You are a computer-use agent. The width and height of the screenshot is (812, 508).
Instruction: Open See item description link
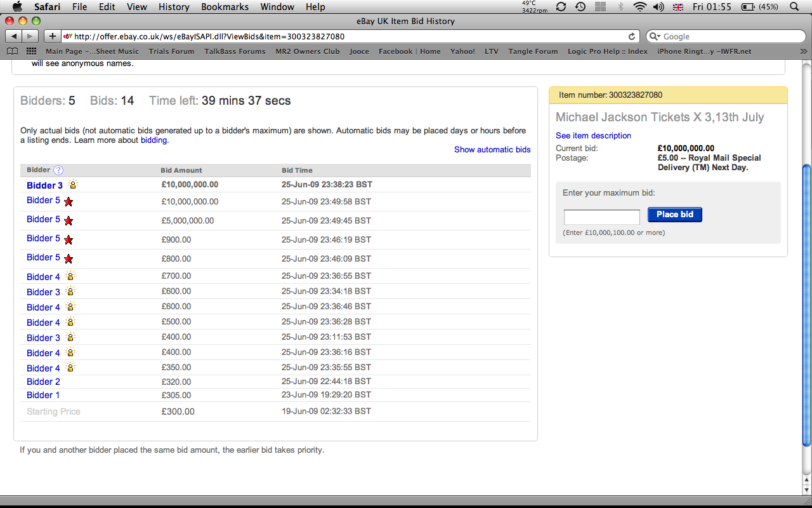593,136
